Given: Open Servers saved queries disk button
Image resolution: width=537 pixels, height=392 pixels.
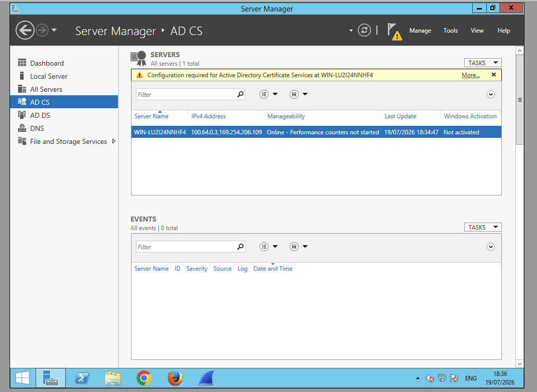Looking at the screenshot, I should click(x=294, y=94).
